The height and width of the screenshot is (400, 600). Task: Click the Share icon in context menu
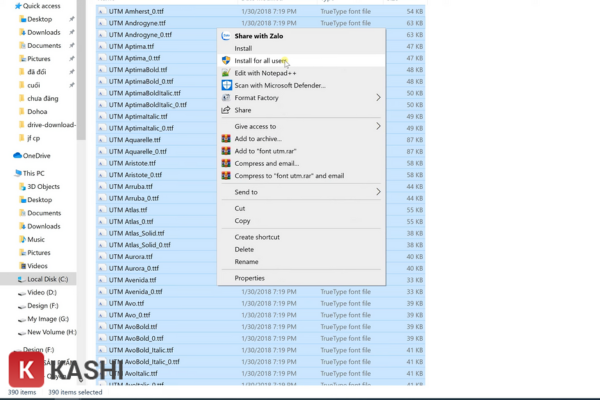(x=226, y=110)
